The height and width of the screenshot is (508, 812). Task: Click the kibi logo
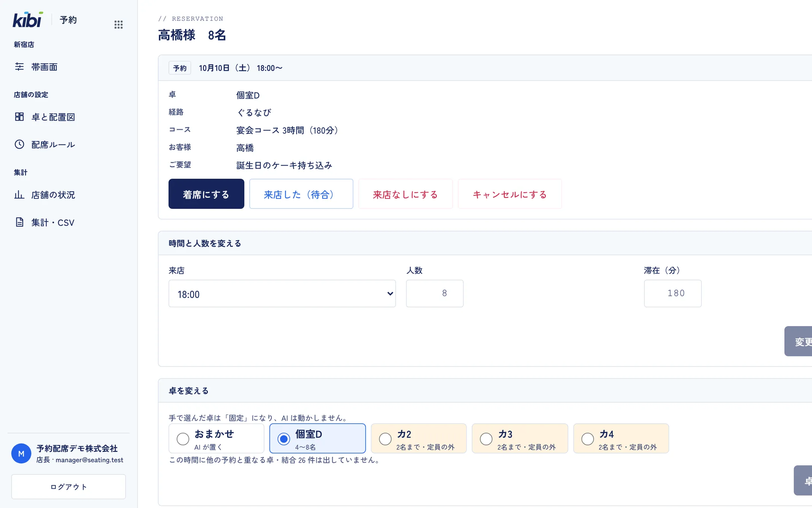coord(28,20)
